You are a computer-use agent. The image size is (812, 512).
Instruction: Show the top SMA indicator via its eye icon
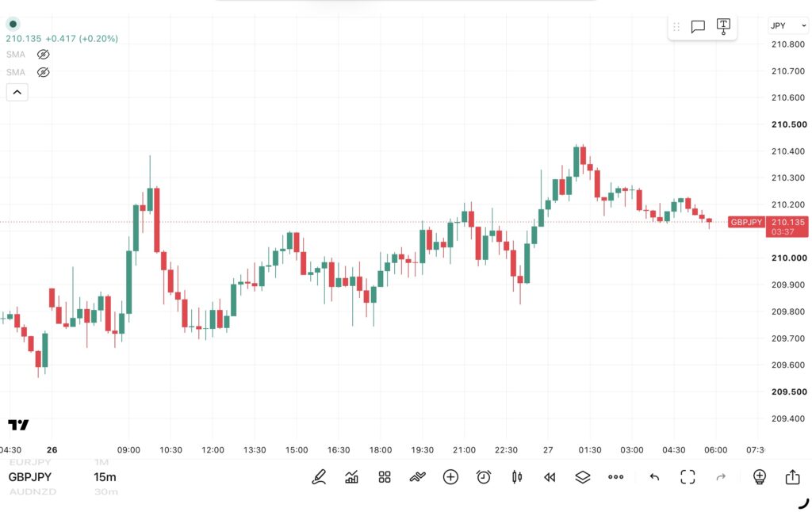click(x=44, y=55)
